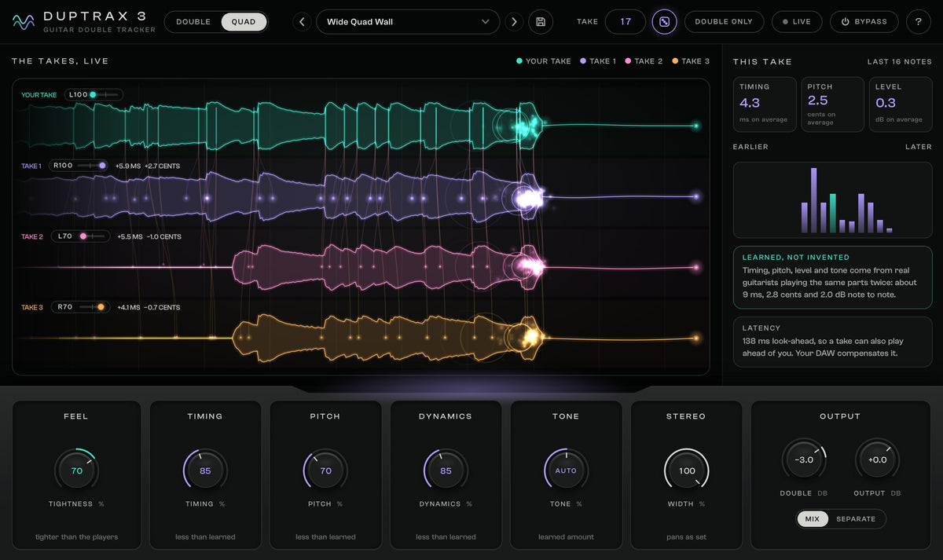
Task: Toggle DOUBLE ONLY monitoring
Action: tap(724, 22)
